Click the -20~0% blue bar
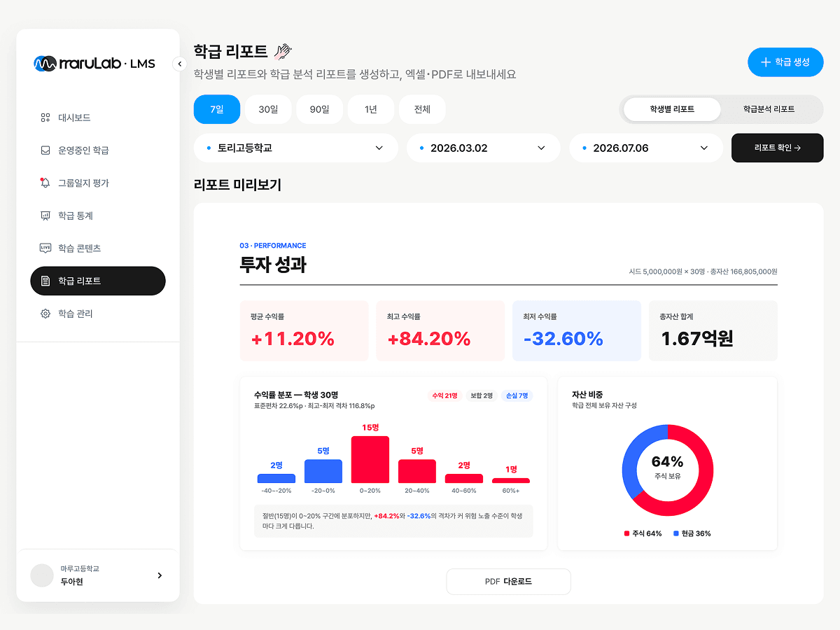This screenshot has width=840, height=630. 323,471
